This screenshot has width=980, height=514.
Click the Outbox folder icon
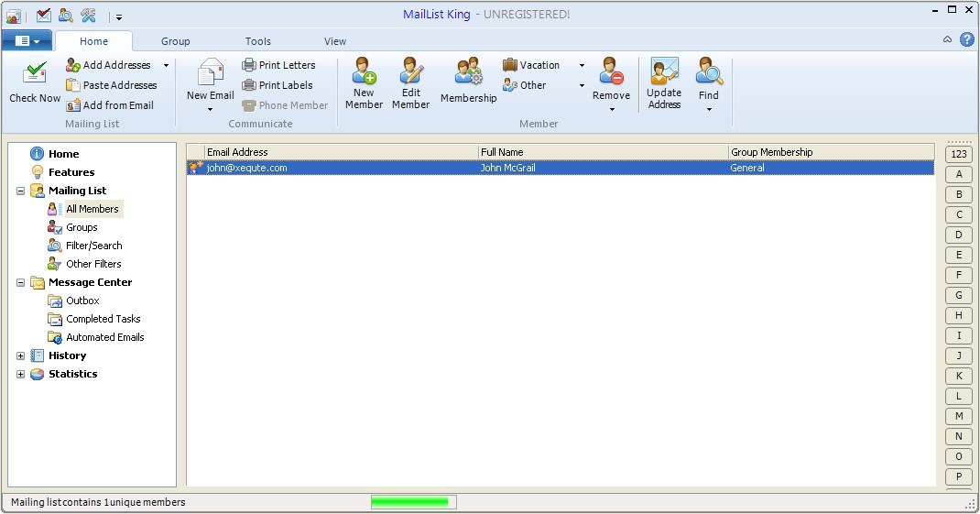coord(54,301)
